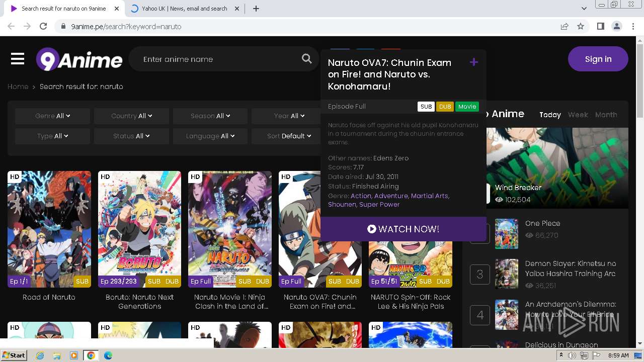644x362 pixels.
Task: Reload the page
Action: point(43,26)
